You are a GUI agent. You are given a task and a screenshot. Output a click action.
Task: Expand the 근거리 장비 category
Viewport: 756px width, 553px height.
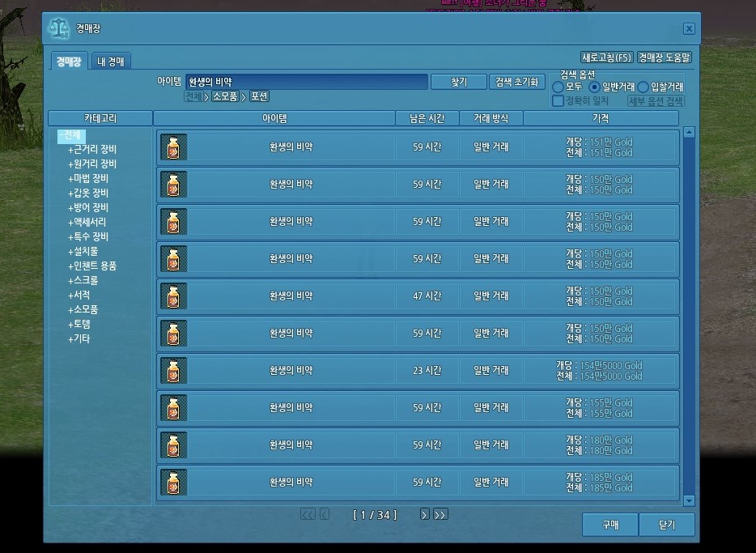(92, 149)
